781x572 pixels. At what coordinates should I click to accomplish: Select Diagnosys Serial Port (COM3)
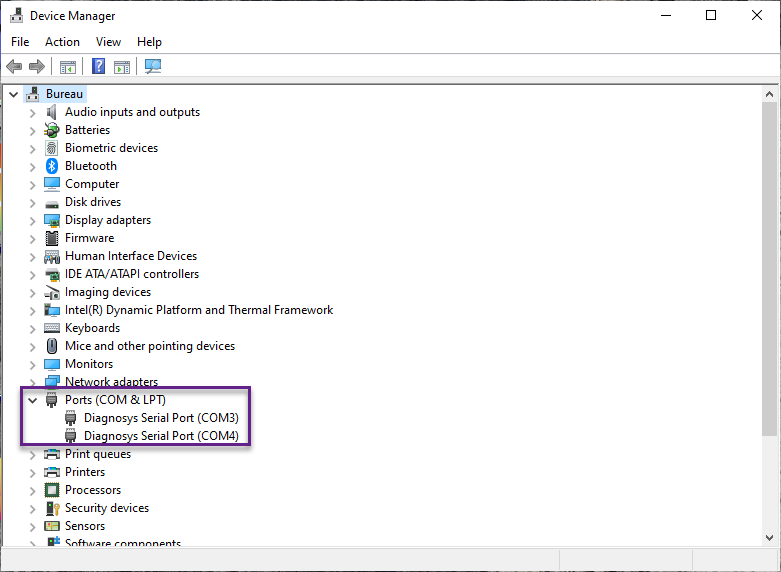click(x=161, y=418)
